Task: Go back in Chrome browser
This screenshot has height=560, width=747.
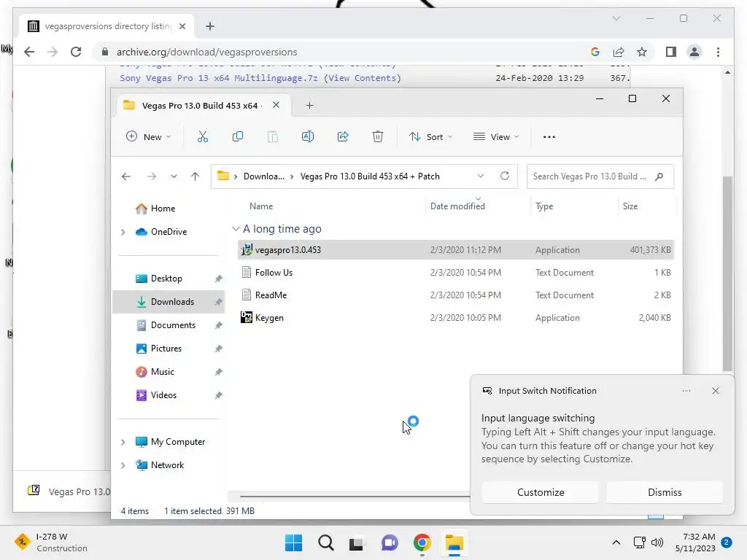Action: point(29,52)
